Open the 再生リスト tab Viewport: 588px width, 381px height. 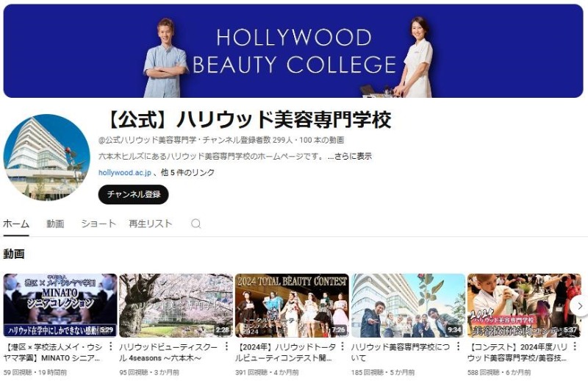(150, 224)
